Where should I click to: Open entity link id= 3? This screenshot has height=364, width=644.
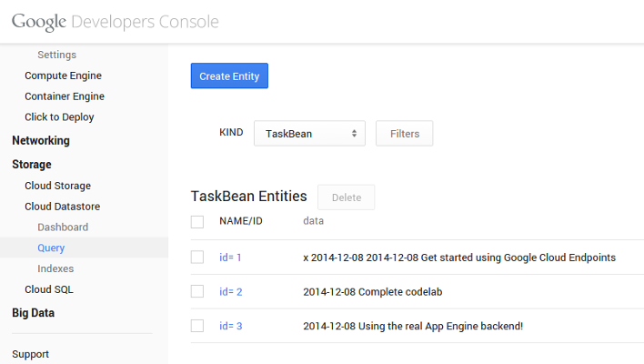point(231,326)
